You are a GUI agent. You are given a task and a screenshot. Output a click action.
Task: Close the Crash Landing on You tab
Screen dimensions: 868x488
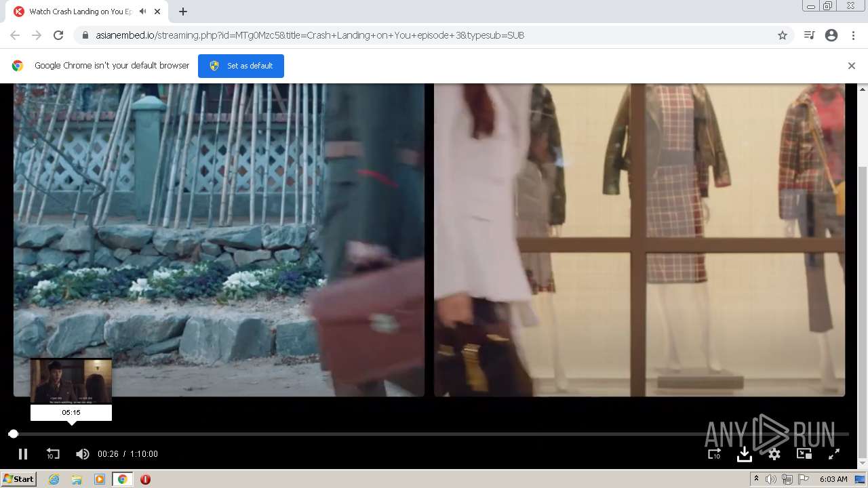(158, 12)
